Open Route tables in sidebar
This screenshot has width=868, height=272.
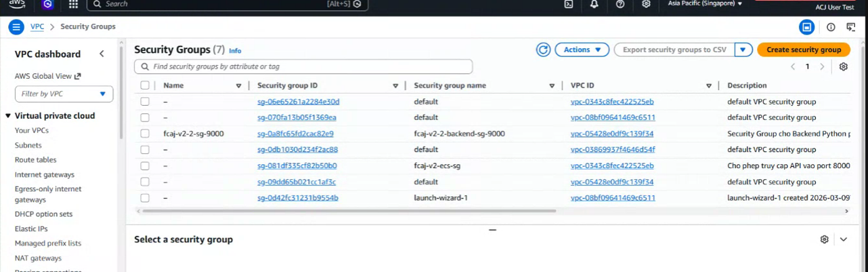[35, 160]
